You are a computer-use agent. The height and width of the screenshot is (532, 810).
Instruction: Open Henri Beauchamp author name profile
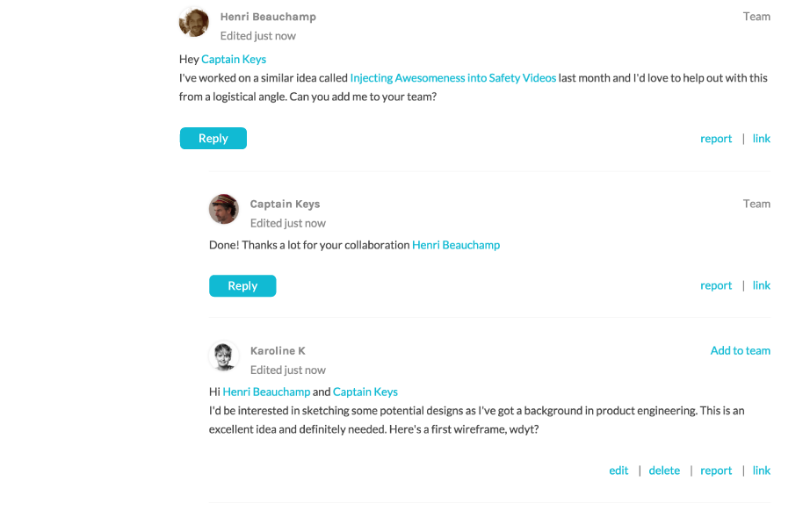[x=268, y=17]
